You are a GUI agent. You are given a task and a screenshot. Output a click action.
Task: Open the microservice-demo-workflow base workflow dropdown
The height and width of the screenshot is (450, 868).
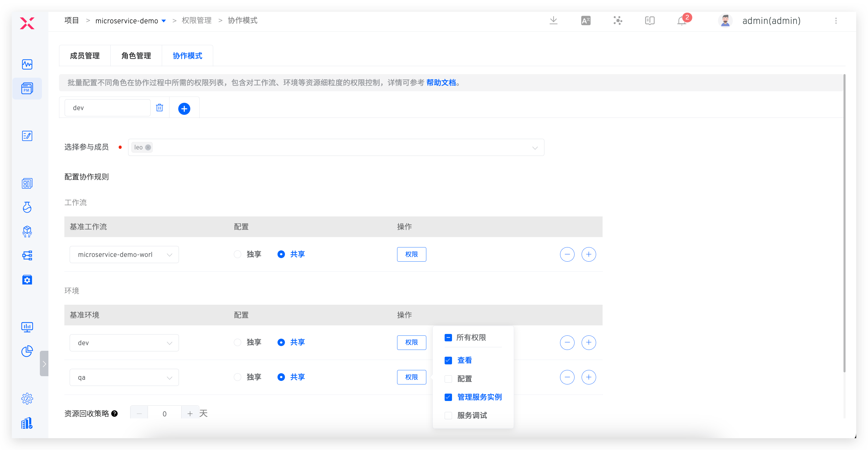click(x=124, y=255)
